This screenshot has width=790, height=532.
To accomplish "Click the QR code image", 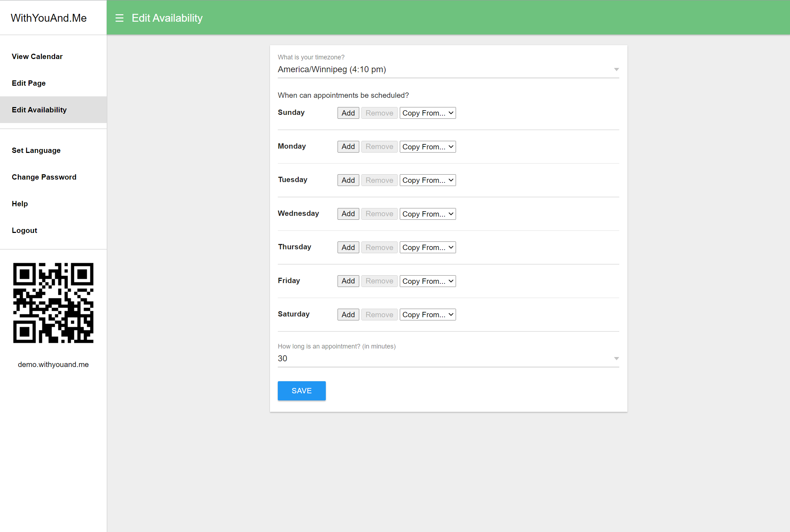I will tap(53, 303).
